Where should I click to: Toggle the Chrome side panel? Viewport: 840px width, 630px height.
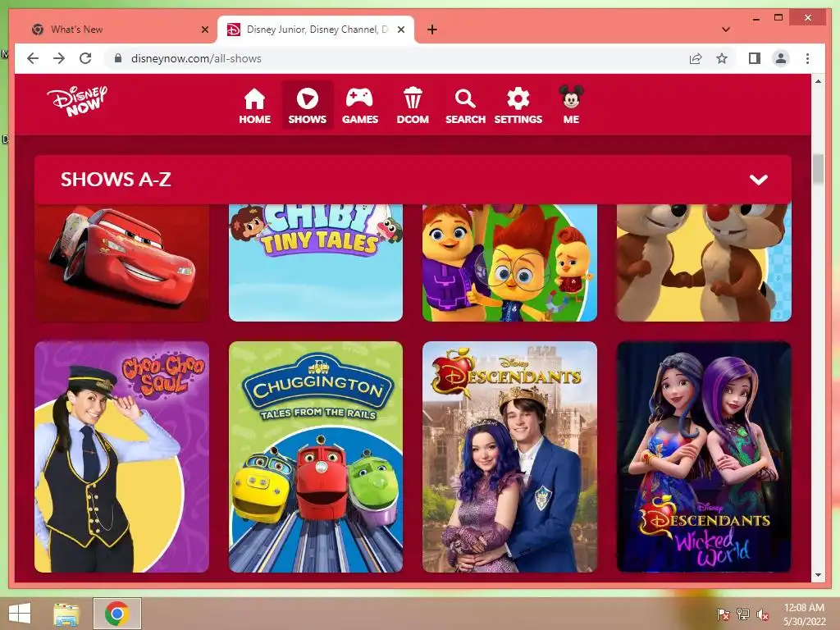(755, 58)
